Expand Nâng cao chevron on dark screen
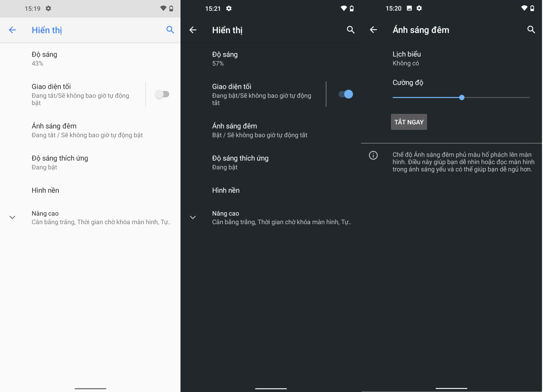This screenshot has height=392, width=543. (x=193, y=217)
